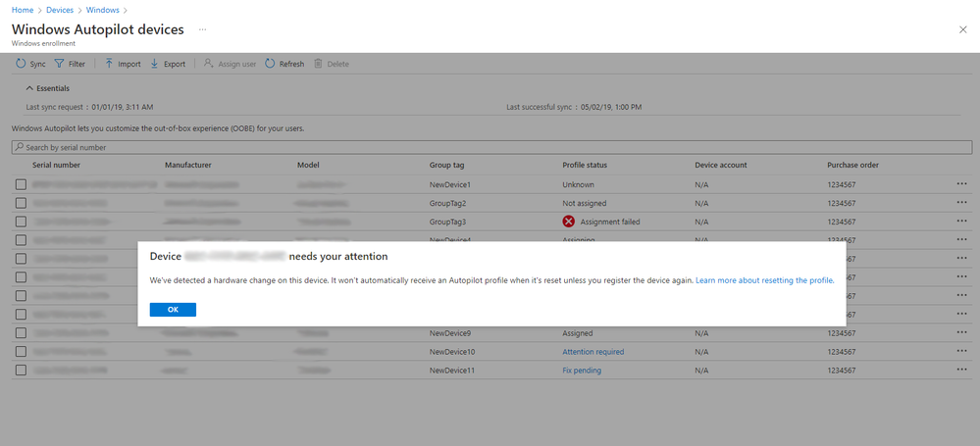Click the Delete trash toolbar item
980x446 pixels.
pos(332,64)
